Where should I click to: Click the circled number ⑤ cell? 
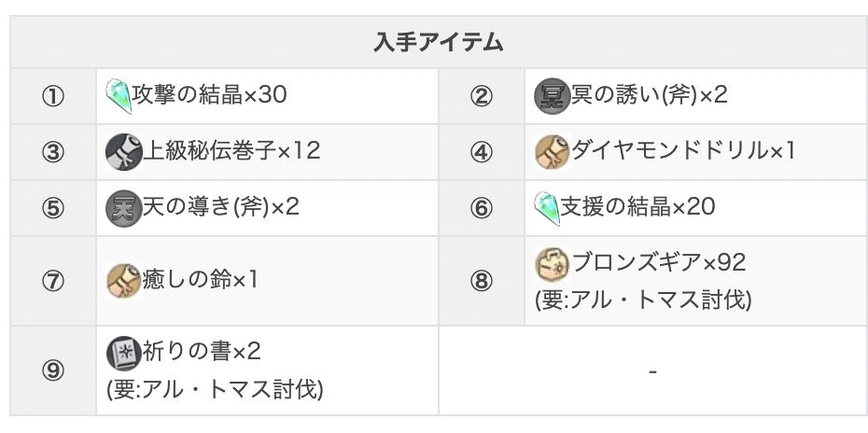click(x=52, y=207)
